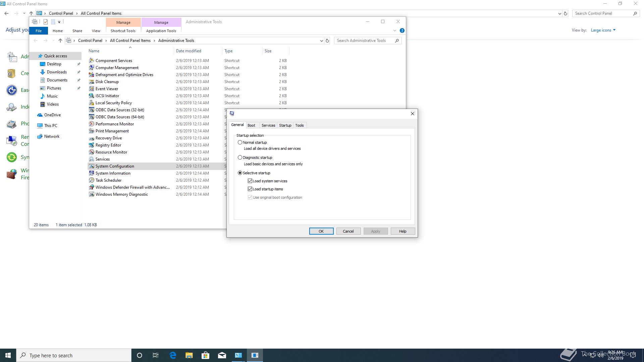Open the Quick Access Toolbar customize dropdown

point(59,22)
